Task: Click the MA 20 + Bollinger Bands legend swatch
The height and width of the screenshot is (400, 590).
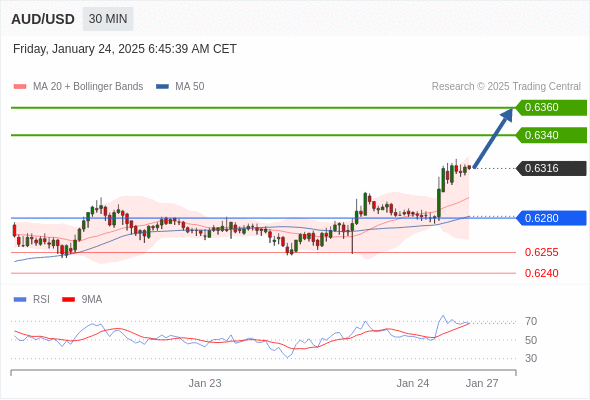Action: [x=20, y=87]
